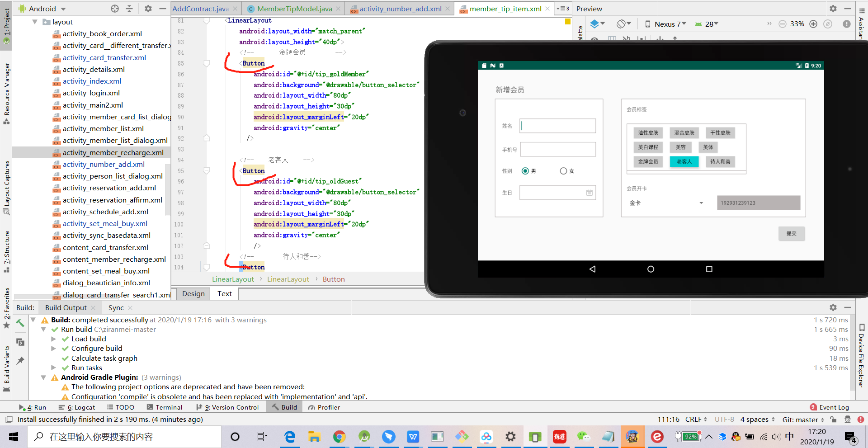Zoom out the layout preview
Image resolution: width=868 pixels, height=448 pixels.
[x=782, y=24]
